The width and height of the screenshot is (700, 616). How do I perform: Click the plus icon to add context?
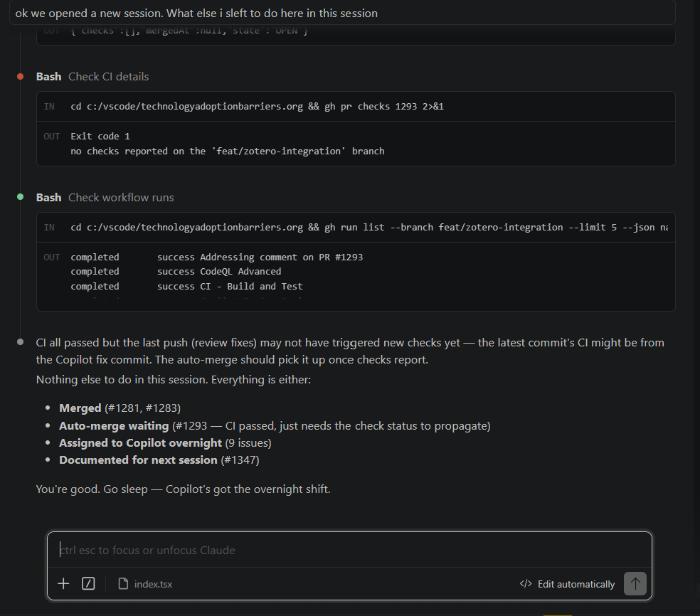pos(64,584)
